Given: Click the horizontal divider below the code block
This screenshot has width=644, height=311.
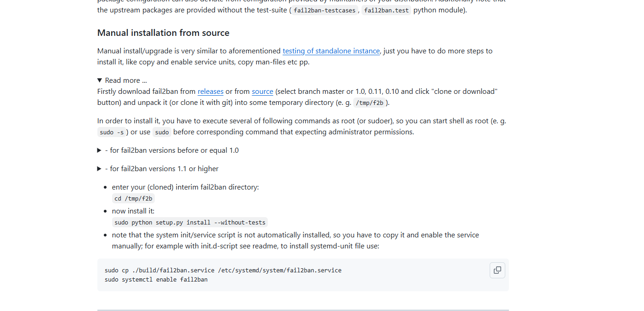Looking at the screenshot, I should [x=303, y=310].
